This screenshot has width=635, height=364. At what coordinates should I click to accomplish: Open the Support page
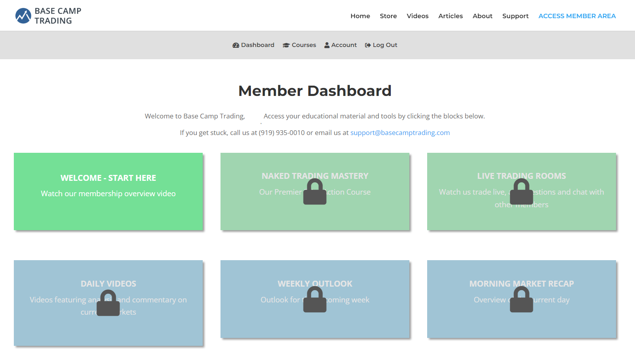pyautogui.click(x=515, y=16)
